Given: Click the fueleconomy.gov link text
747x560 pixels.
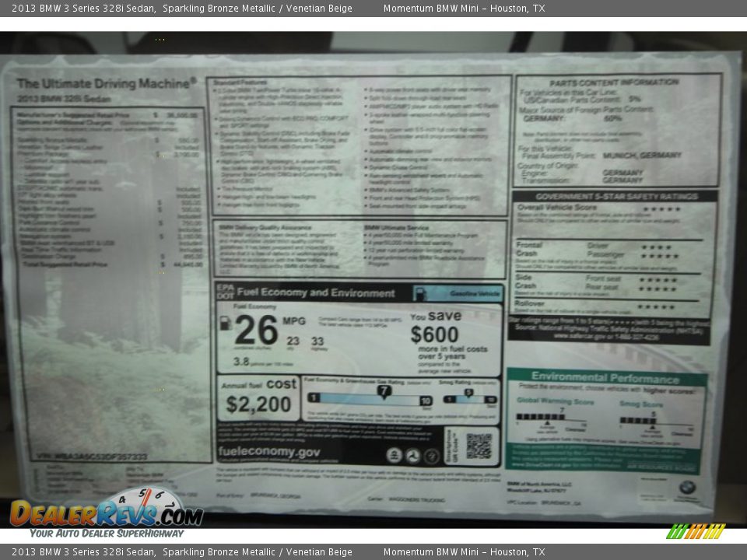Looking at the screenshot, I should coord(269,452).
